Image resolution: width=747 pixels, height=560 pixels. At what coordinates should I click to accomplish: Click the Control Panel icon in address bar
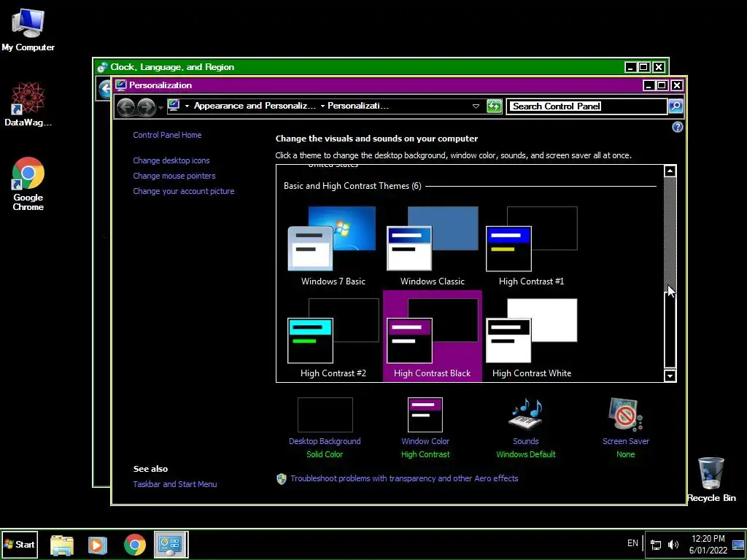click(x=174, y=105)
